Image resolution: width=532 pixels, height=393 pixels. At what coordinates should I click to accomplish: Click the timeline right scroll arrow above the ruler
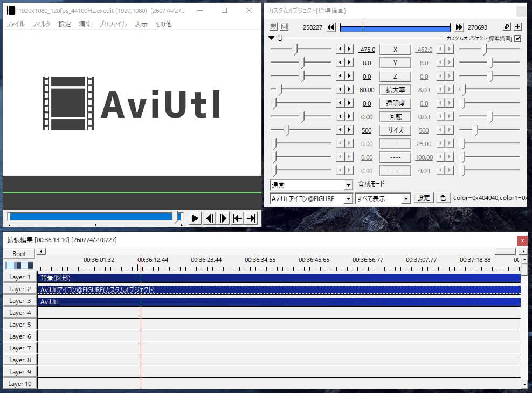point(523,251)
